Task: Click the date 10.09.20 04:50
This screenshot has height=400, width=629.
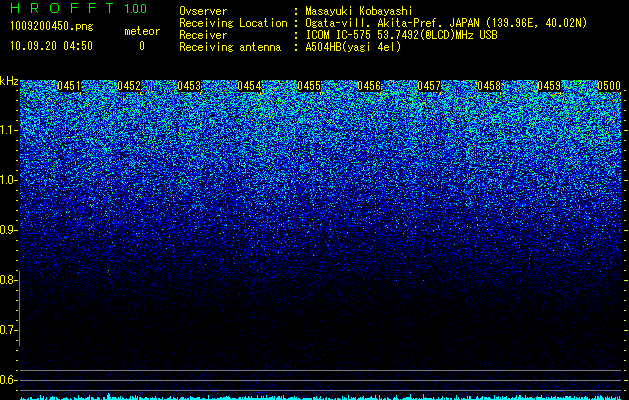Action: coord(51,46)
